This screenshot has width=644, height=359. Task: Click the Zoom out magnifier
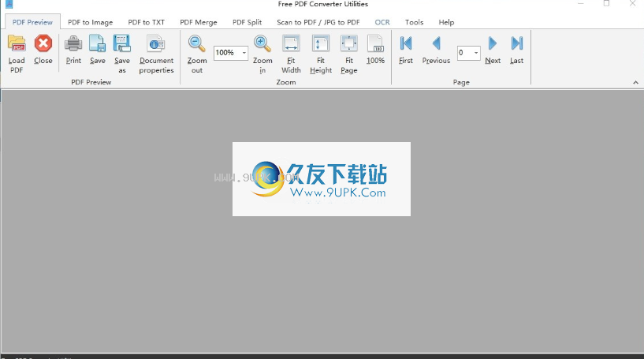[197, 43]
